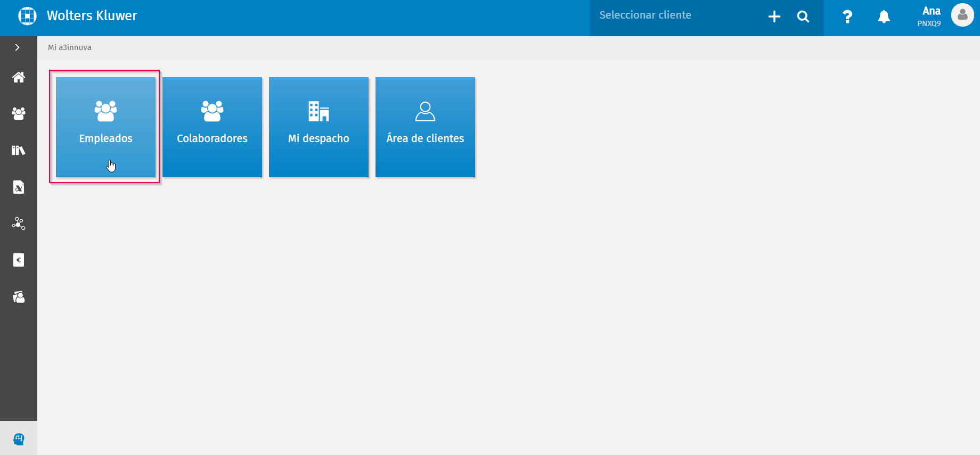
Task: Click the Mi a3innuva breadcrumb
Action: (x=70, y=47)
